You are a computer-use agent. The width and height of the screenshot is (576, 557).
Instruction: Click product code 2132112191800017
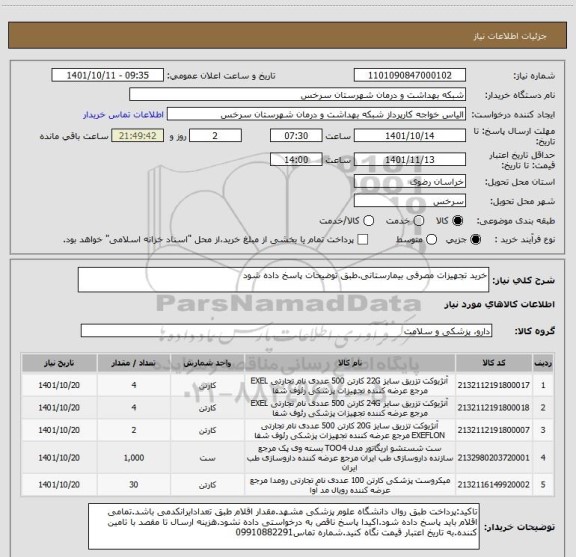tap(493, 385)
